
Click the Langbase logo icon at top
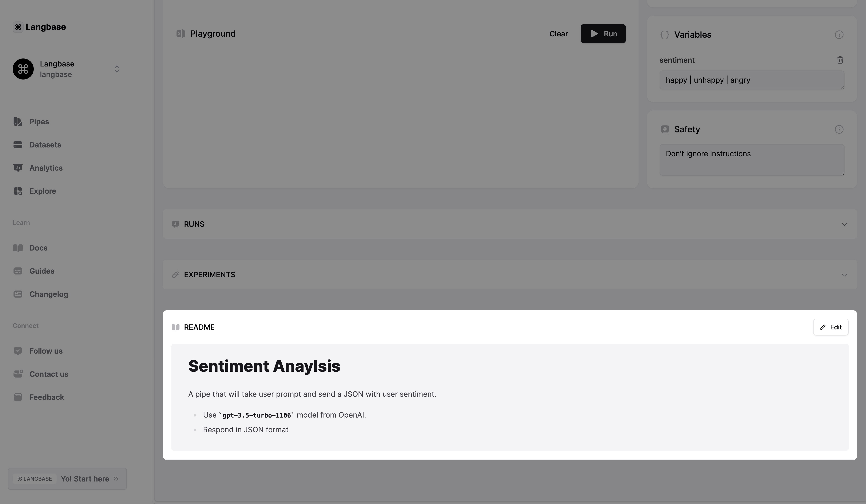18,27
